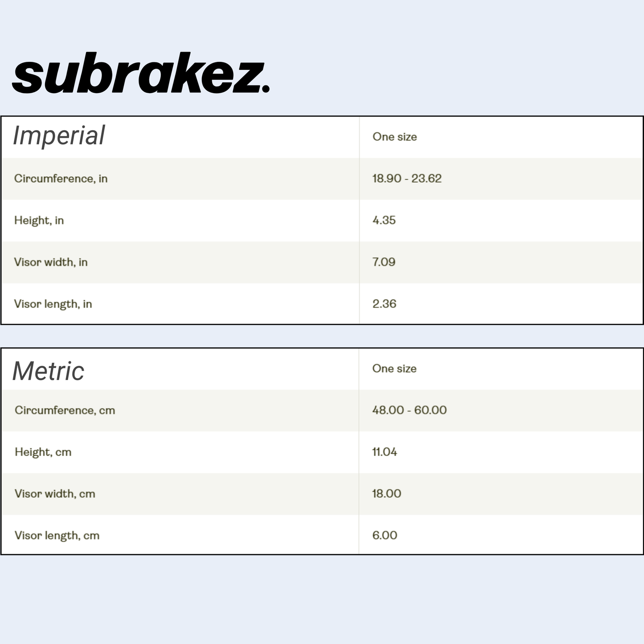The image size is (644, 644).
Task: Click One size header in Imperial table
Action: click(394, 137)
